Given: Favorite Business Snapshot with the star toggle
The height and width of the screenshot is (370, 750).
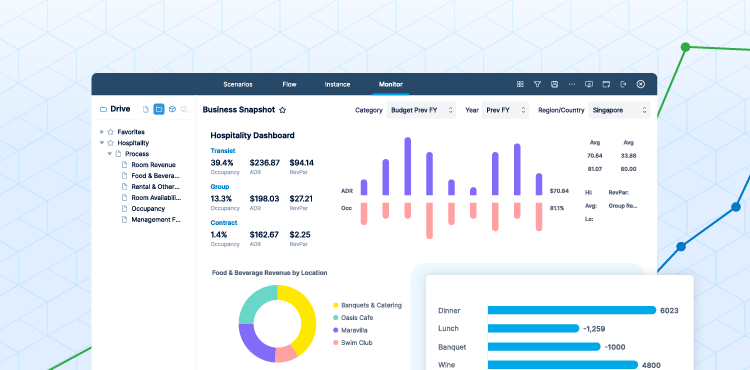Looking at the screenshot, I should 282,110.
